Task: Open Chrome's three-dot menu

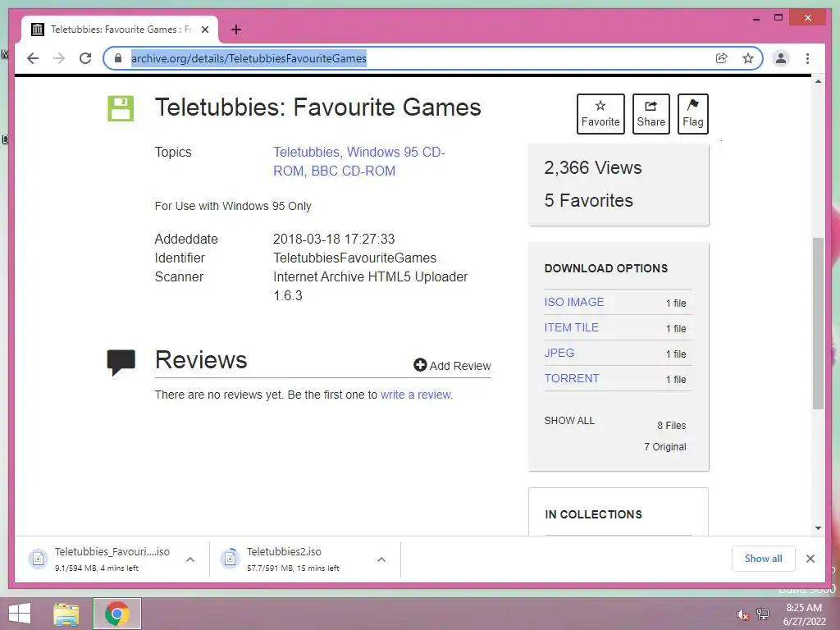Action: tap(807, 58)
